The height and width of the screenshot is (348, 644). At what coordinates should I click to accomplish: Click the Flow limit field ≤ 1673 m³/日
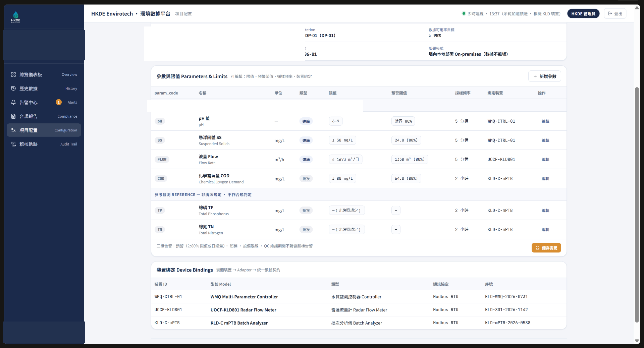[x=345, y=159]
